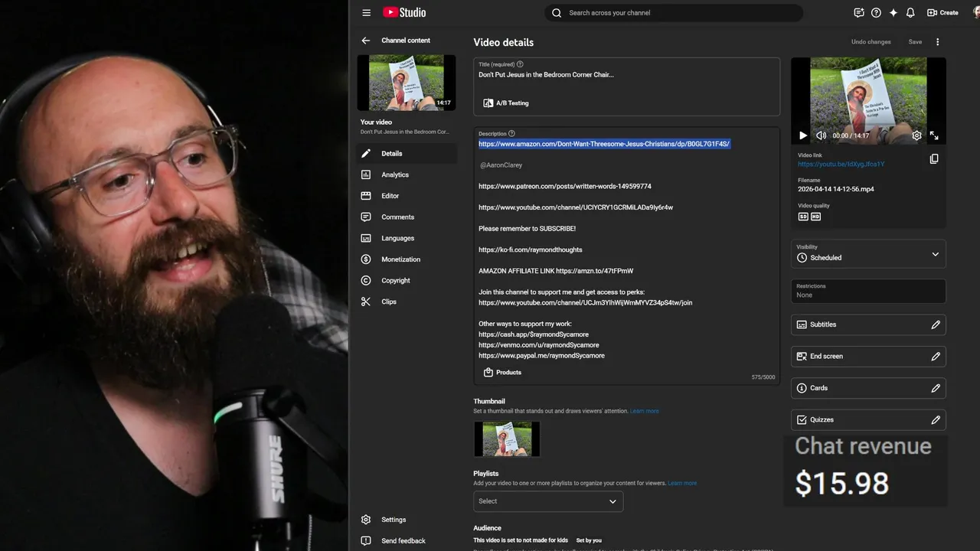Mute the video preview volume
Screen dimensions: 980x551
821,135
